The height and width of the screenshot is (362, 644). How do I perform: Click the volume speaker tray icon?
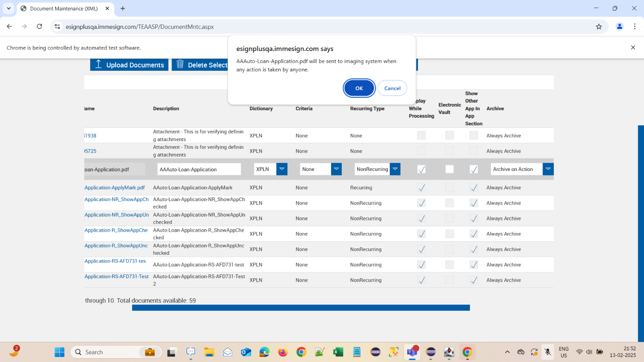[589, 352]
